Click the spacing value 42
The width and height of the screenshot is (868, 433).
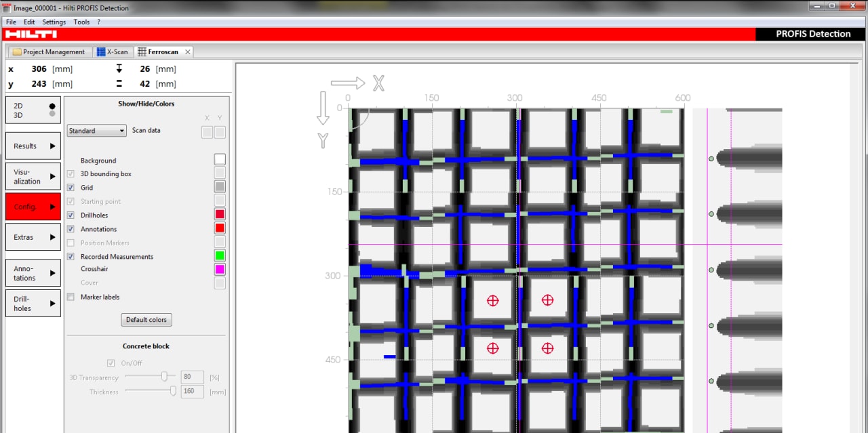(x=145, y=84)
